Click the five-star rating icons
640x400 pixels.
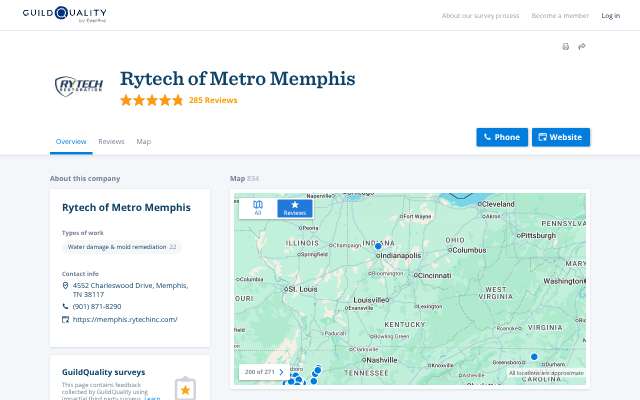[151, 100]
